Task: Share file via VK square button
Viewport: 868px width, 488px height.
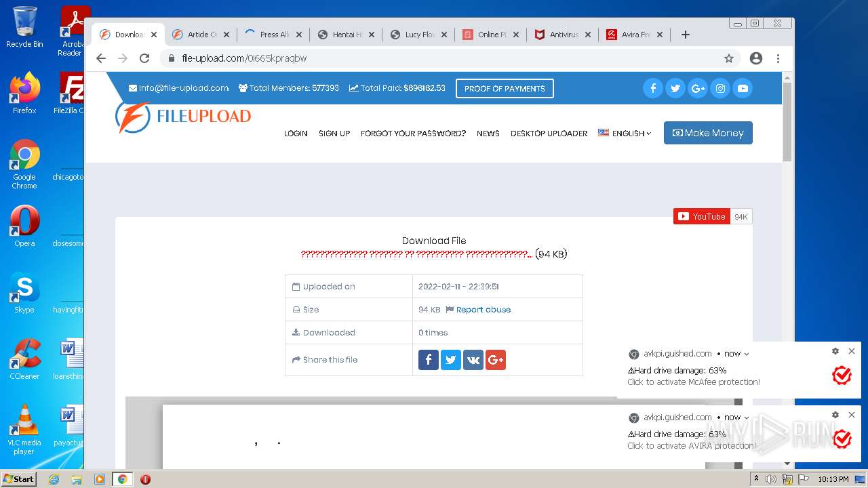Action: (473, 360)
